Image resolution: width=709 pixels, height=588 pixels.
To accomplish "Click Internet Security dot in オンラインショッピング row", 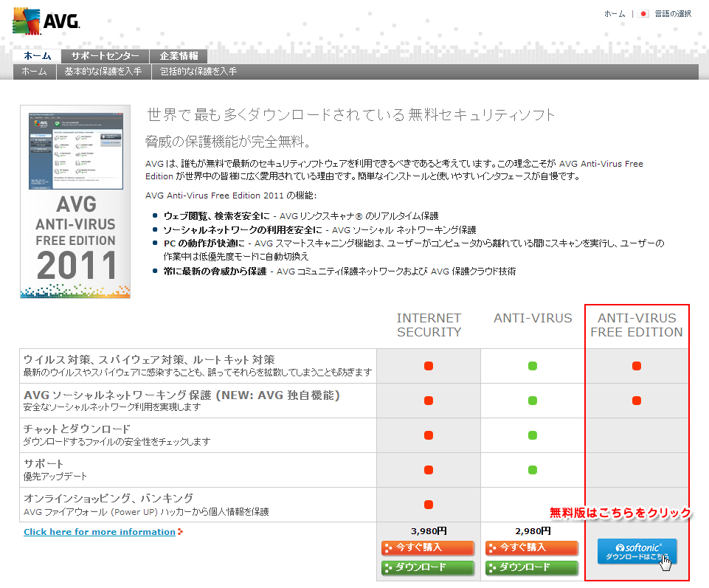I will tap(429, 505).
